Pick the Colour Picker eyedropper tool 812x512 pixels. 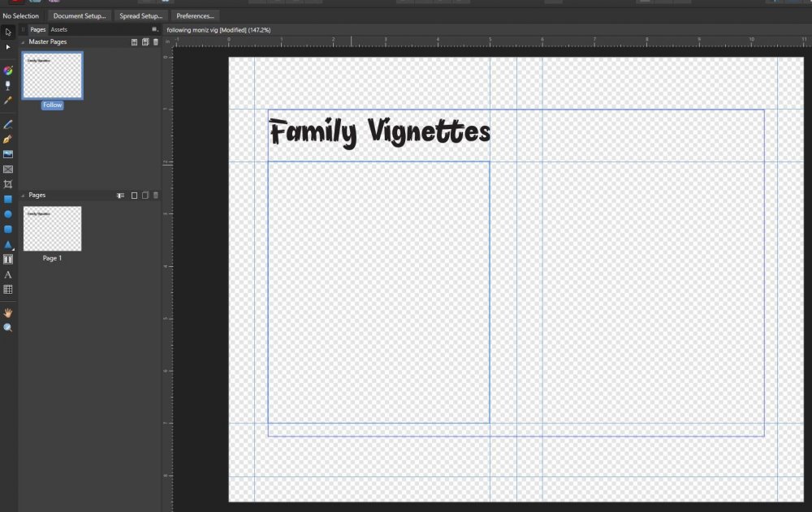[x=8, y=101]
